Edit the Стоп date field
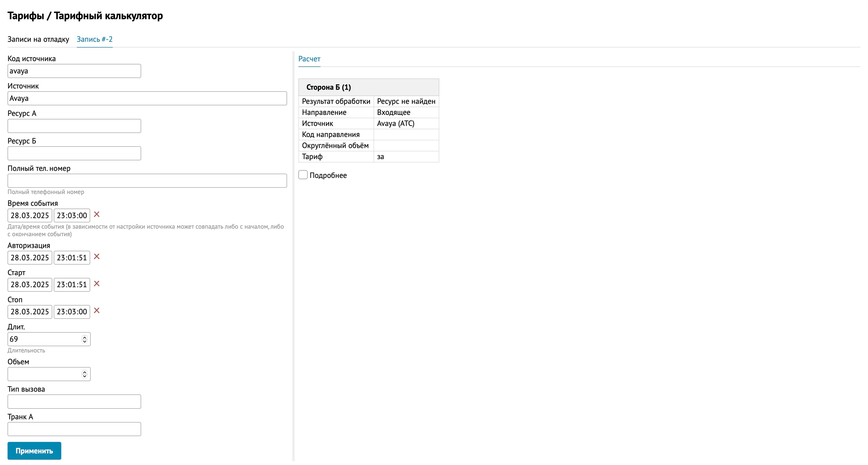The width and height of the screenshot is (868, 465). click(30, 312)
